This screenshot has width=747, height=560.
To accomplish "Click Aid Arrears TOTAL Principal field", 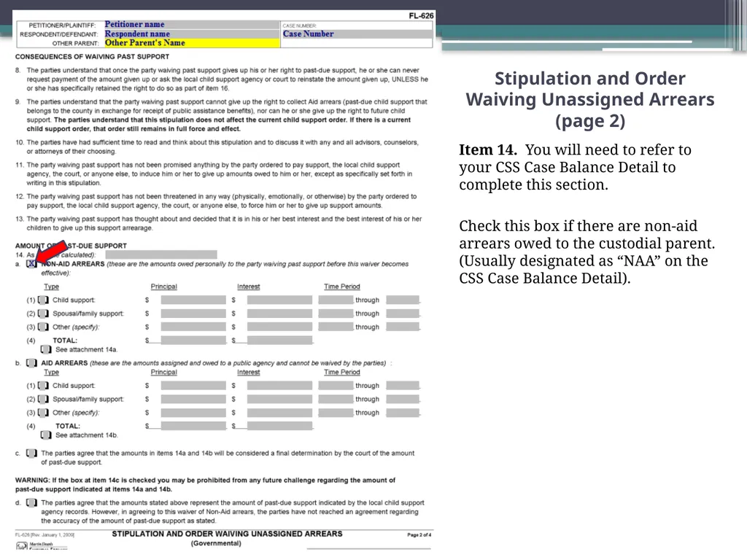I will coord(193,426).
